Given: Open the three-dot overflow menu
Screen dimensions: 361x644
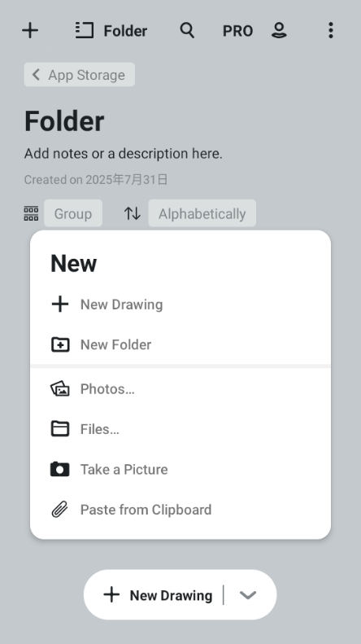Looking at the screenshot, I should click(331, 30).
